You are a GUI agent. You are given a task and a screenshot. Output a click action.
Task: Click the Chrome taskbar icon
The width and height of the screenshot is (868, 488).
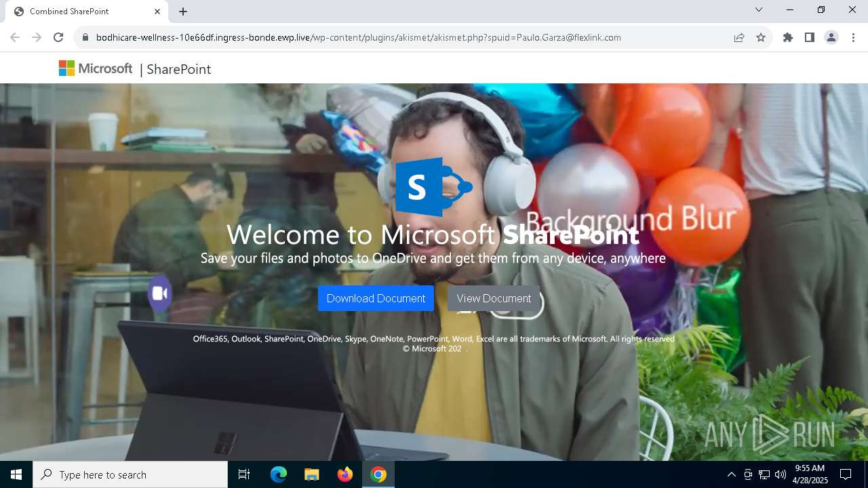point(378,474)
